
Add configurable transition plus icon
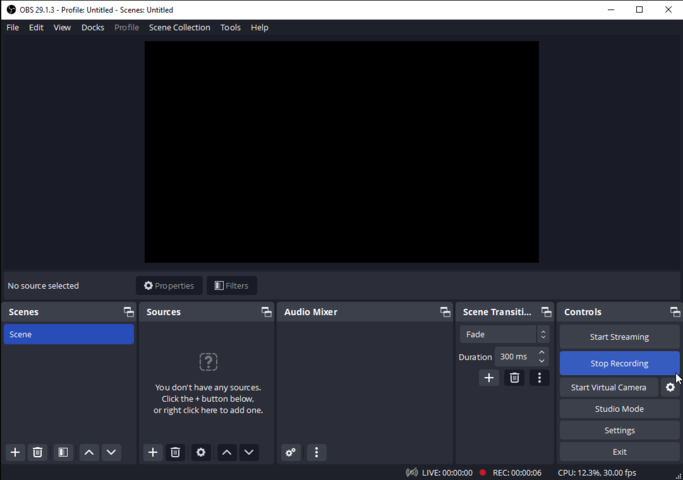pos(489,378)
